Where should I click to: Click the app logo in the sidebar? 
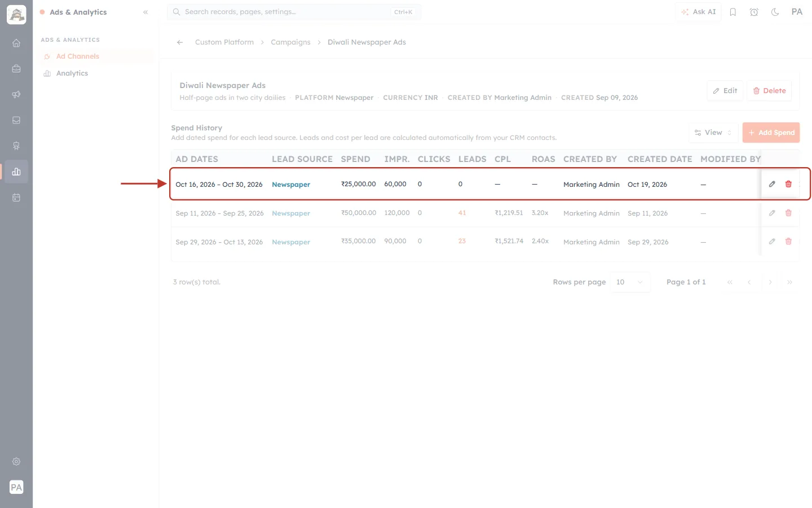(x=16, y=15)
